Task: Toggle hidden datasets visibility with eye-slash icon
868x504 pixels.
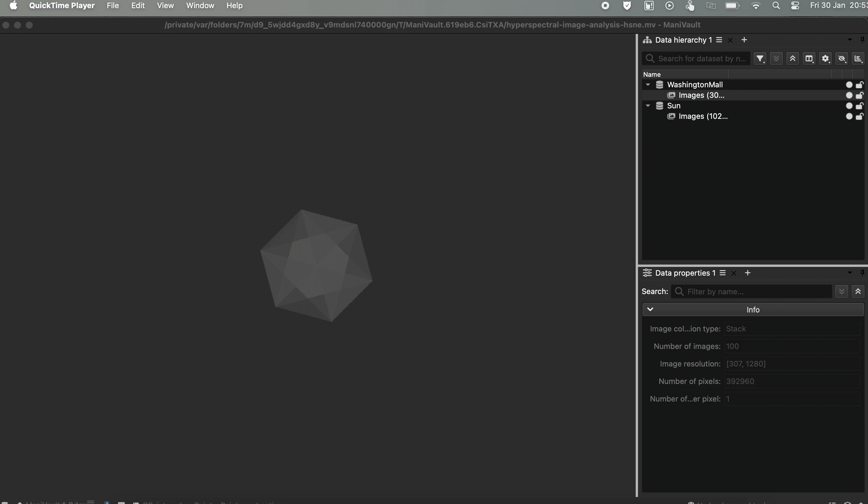Action: [x=842, y=59]
